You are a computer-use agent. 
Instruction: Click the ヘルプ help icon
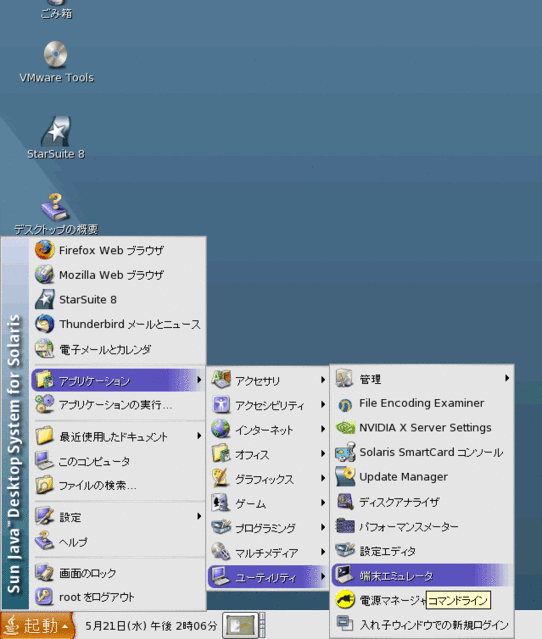(44, 541)
